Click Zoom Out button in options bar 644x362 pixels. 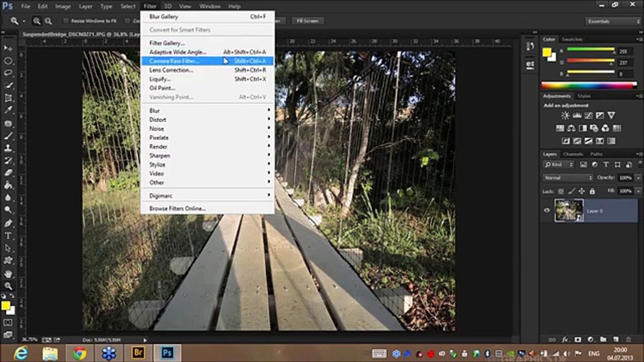click(48, 21)
